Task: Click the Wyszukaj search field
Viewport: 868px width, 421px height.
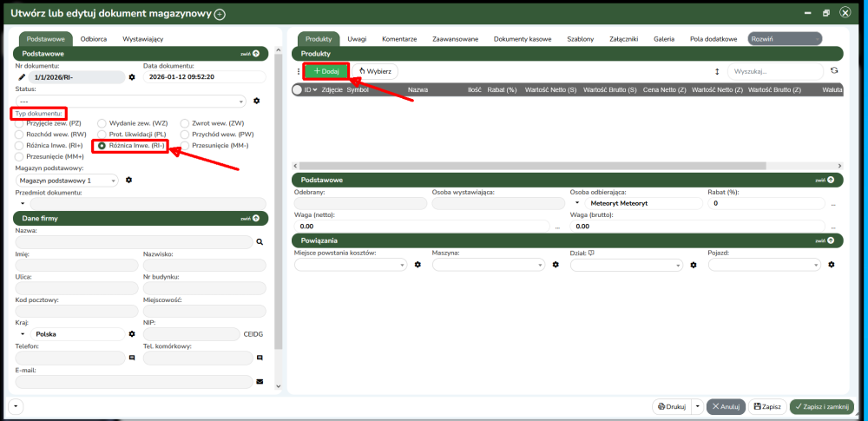Action: pos(774,71)
